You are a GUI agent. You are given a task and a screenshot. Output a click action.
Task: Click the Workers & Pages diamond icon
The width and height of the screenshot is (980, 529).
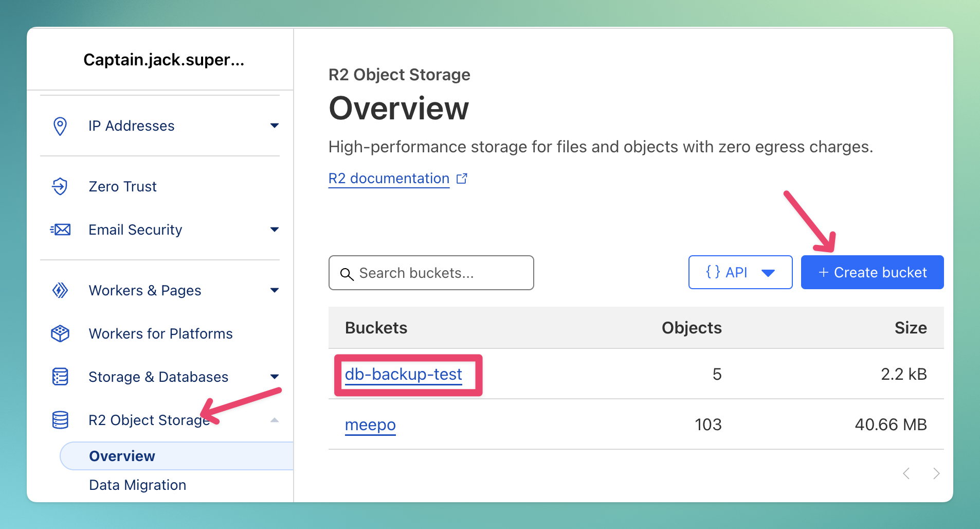[x=60, y=290]
